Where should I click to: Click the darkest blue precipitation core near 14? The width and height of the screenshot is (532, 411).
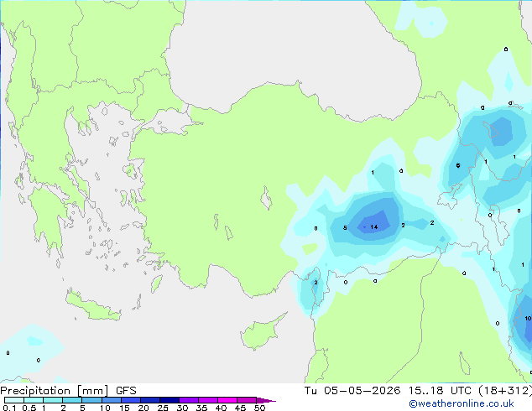[373, 222]
